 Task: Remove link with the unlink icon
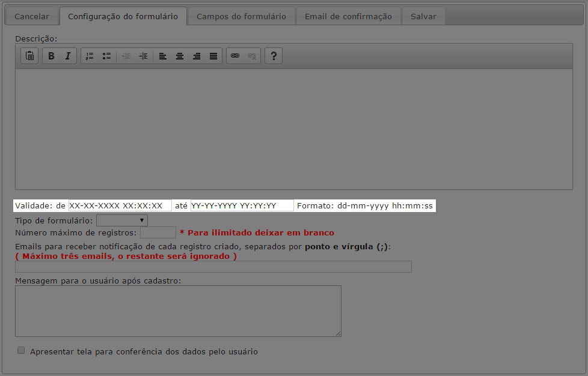(252, 56)
